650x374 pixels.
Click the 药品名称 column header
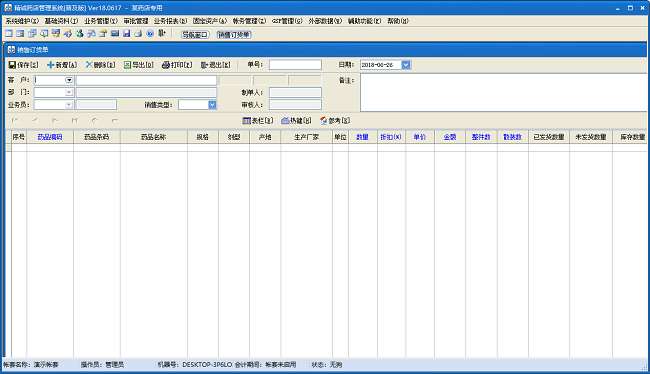tap(154, 137)
